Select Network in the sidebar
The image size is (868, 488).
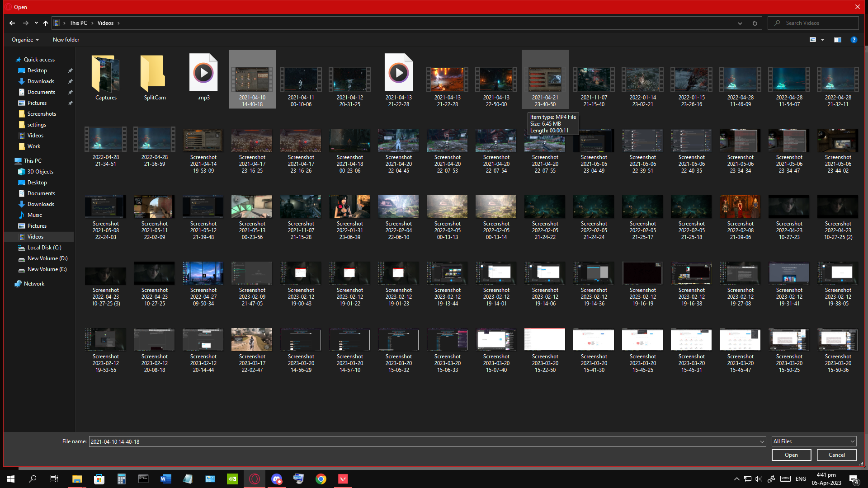[x=34, y=284]
